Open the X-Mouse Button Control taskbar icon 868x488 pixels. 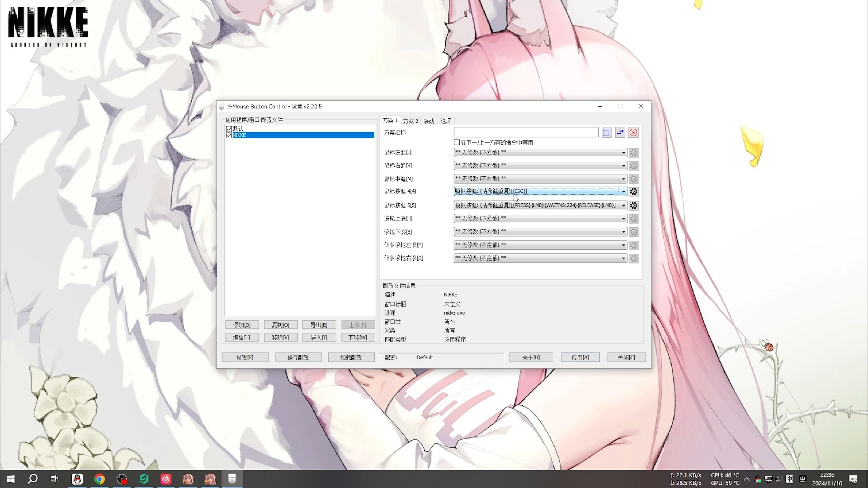[232, 479]
